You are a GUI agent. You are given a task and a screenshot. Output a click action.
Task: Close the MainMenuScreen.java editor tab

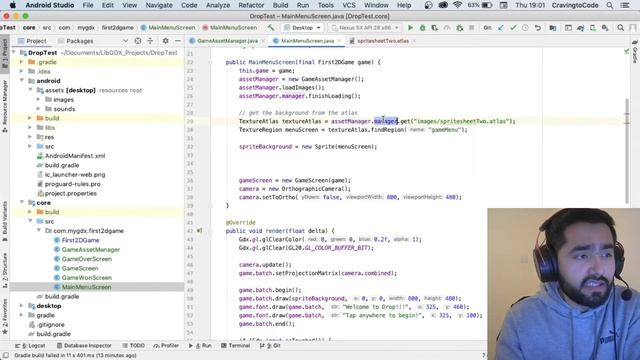[339, 41]
